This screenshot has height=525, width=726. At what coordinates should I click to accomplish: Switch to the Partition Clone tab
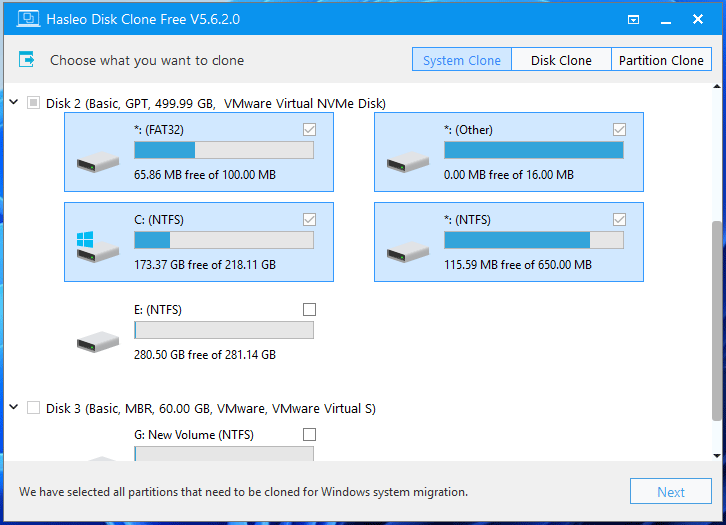click(661, 60)
